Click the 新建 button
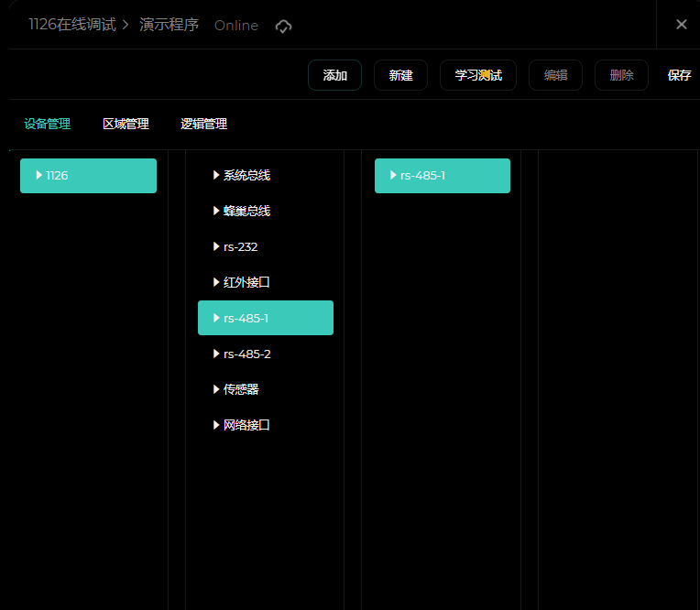 [400, 75]
